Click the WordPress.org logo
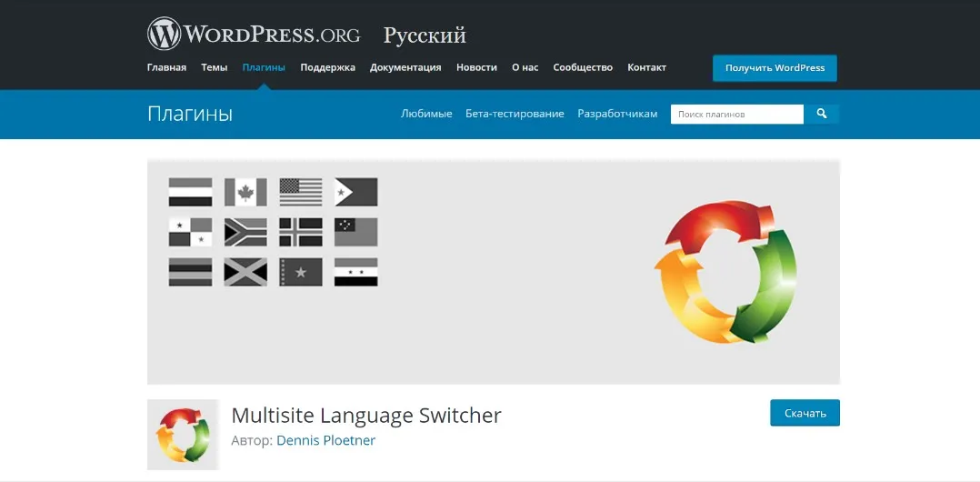 (x=254, y=34)
